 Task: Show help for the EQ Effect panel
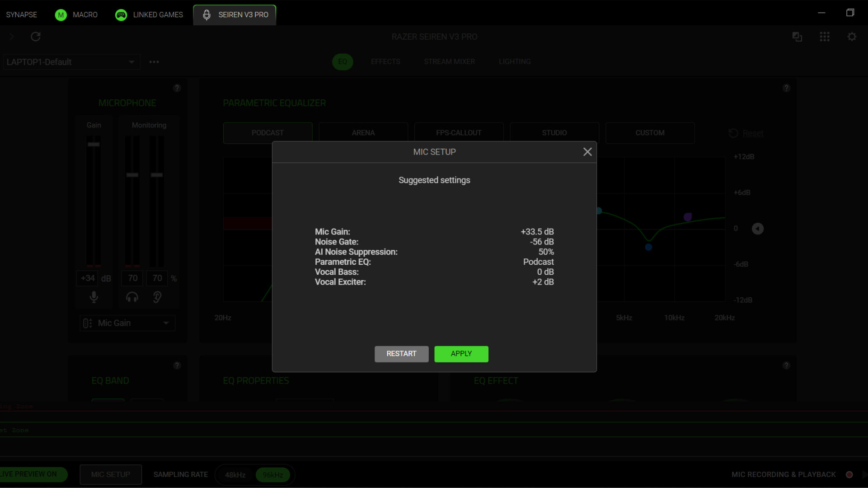tap(787, 366)
